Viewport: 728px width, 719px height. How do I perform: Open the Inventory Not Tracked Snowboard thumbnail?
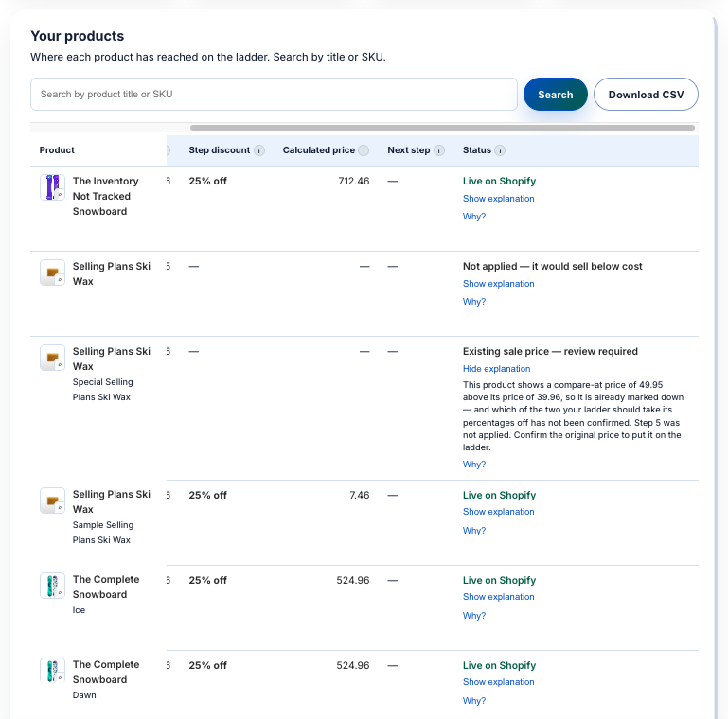pyautogui.click(x=52, y=187)
